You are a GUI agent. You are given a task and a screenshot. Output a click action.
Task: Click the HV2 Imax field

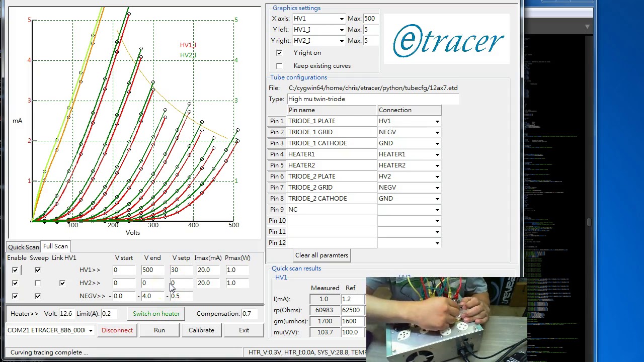[x=208, y=283]
